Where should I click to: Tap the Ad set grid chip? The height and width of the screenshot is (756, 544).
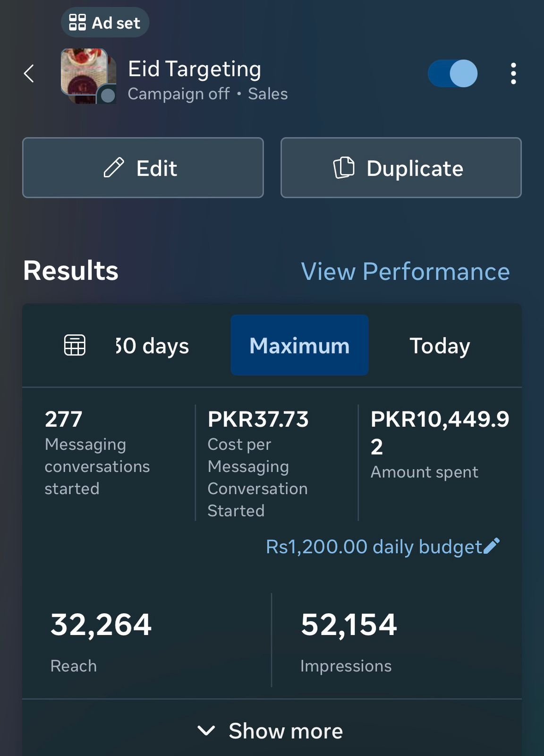tap(105, 22)
